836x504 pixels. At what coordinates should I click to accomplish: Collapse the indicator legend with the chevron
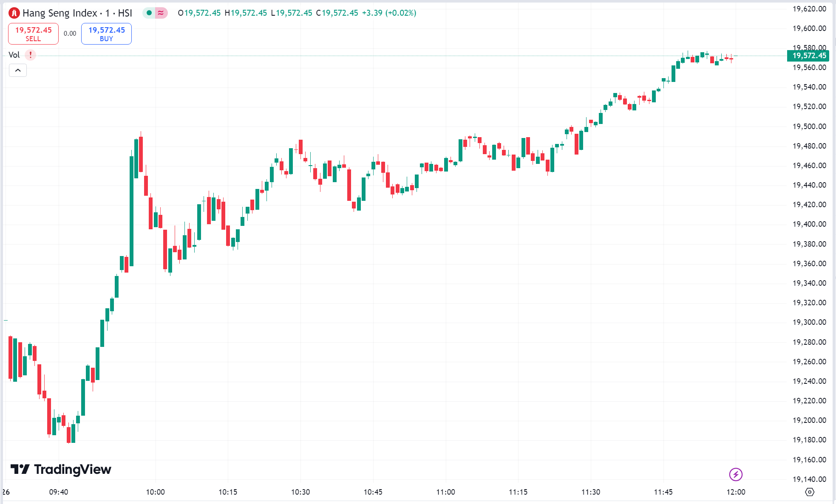[18, 70]
